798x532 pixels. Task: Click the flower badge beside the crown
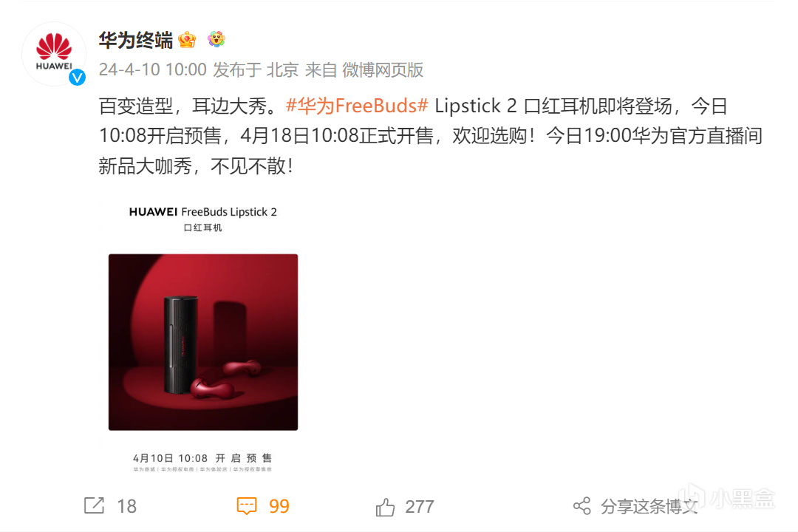(216, 38)
